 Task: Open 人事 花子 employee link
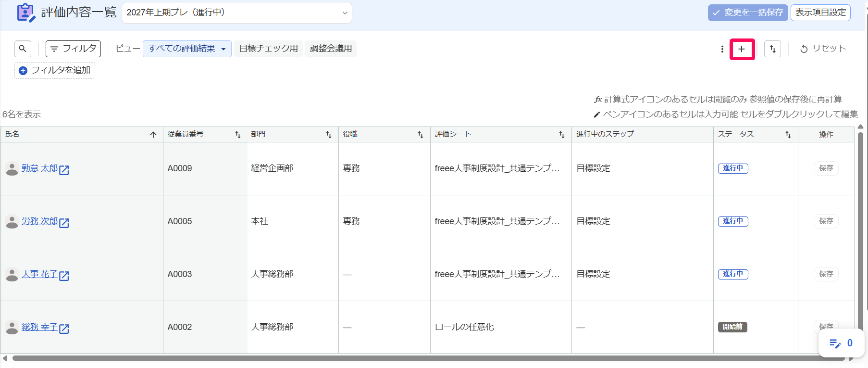pos(39,274)
